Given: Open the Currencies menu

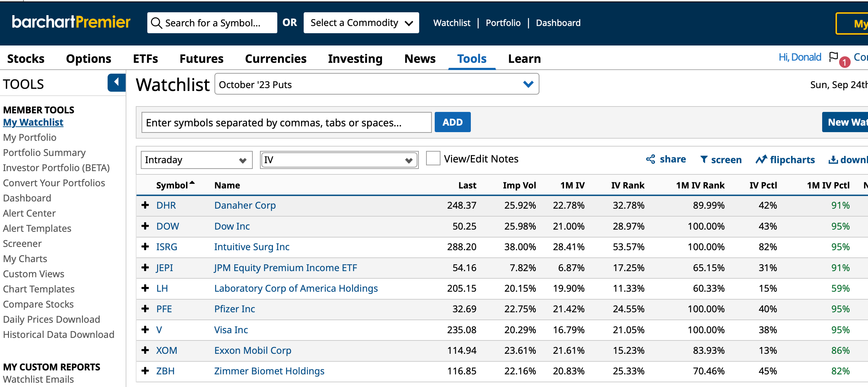Looking at the screenshot, I should pos(275,58).
